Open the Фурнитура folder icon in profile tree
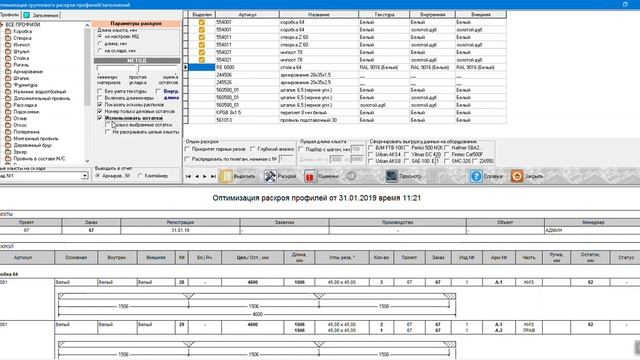640x360 pixels. pyautogui.click(x=8, y=85)
